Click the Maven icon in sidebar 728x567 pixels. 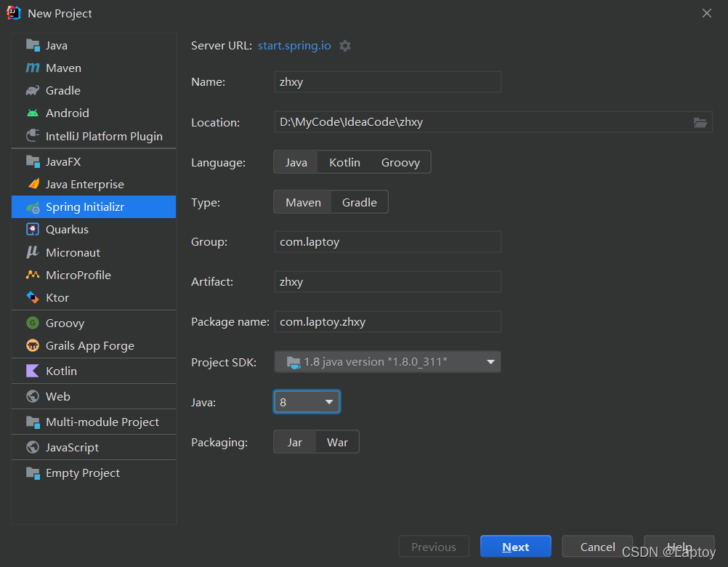click(x=33, y=68)
